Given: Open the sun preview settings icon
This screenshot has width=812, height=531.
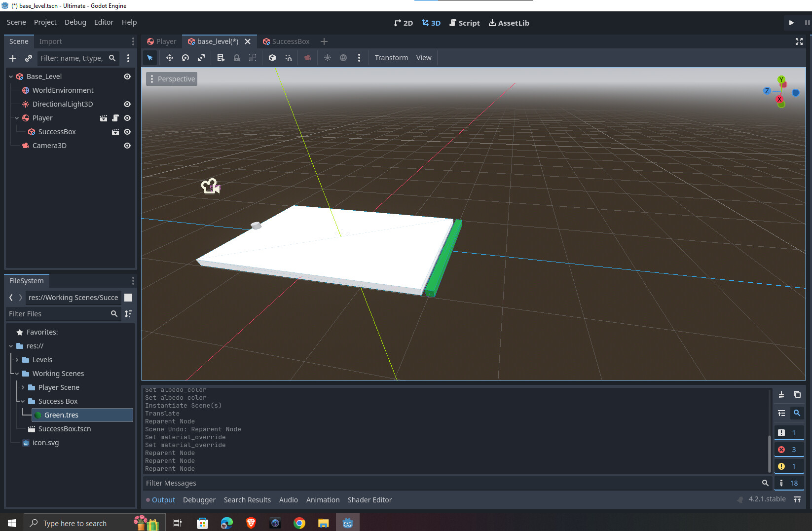Looking at the screenshot, I should 328,58.
